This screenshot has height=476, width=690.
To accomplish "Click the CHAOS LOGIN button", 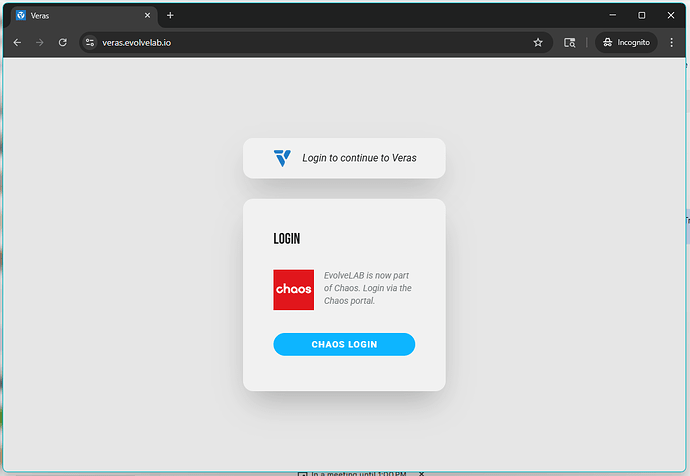I will (x=344, y=344).
